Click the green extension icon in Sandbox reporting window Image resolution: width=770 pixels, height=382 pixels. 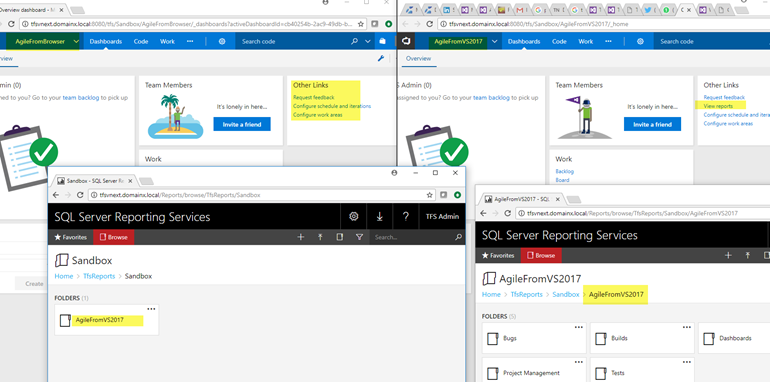458,195
